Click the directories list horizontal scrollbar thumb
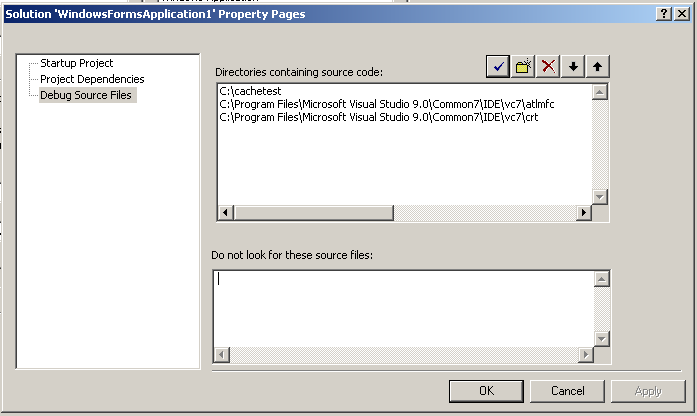This screenshot has height=416, width=697. [x=313, y=212]
